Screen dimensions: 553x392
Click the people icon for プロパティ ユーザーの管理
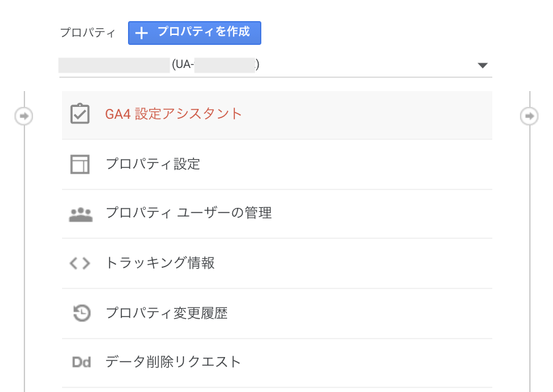(x=81, y=214)
